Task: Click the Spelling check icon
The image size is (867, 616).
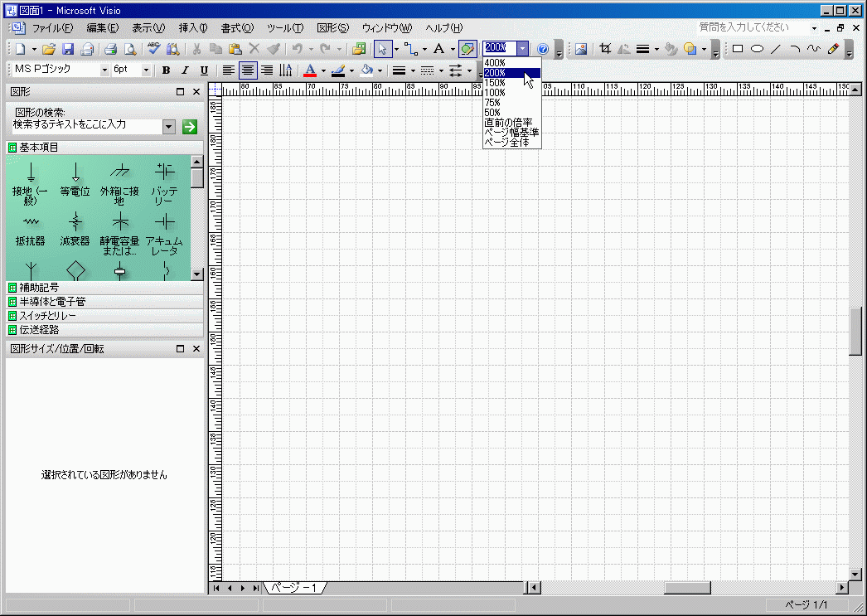Action: click(x=154, y=49)
